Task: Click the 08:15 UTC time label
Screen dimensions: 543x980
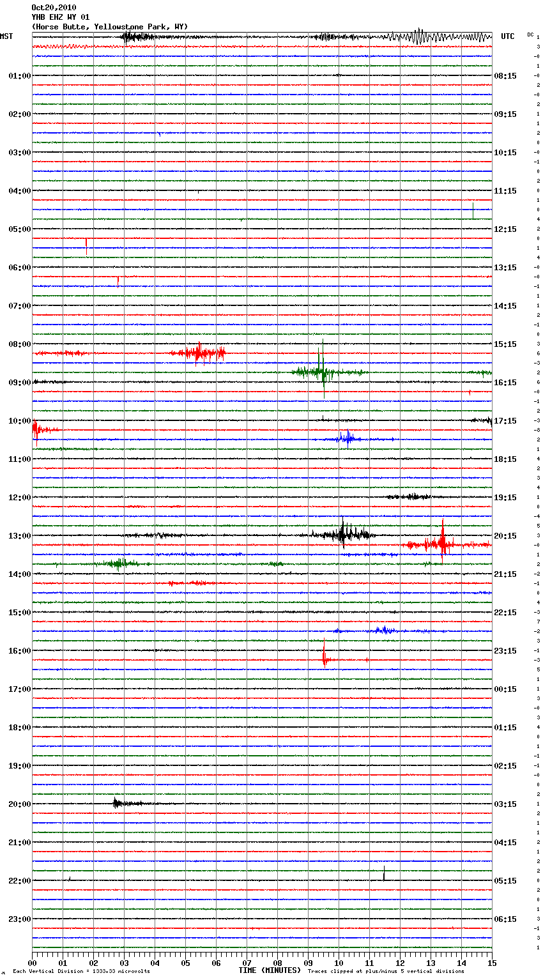Action: [505, 76]
